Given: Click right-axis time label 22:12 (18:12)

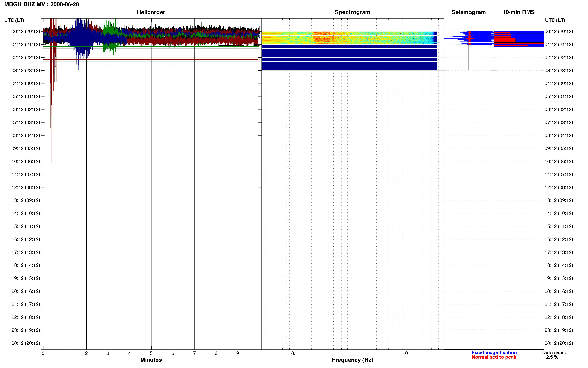Looking at the screenshot, I should (x=559, y=317).
